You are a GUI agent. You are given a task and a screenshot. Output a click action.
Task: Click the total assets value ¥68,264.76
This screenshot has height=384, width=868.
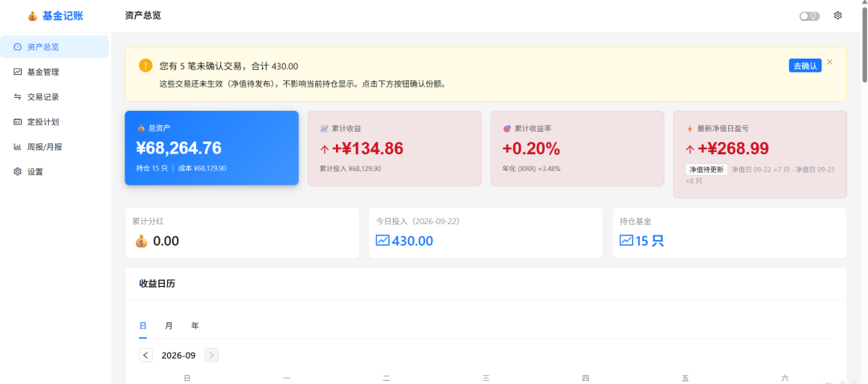(178, 149)
